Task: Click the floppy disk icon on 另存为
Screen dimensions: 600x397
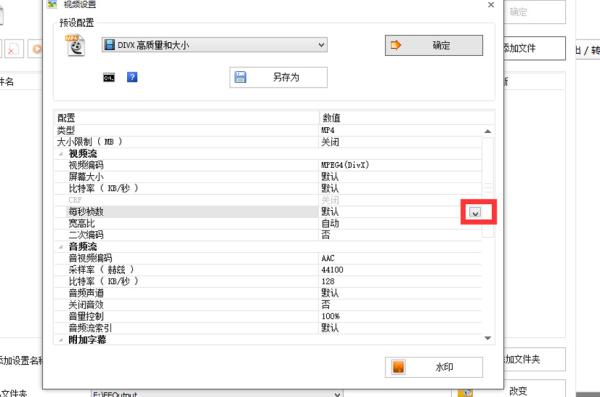Action: coord(240,77)
